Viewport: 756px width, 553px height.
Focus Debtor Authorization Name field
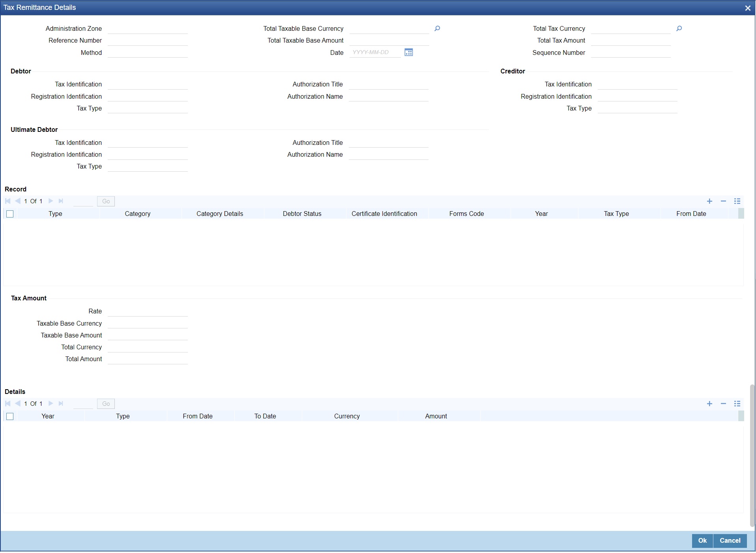coord(388,96)
